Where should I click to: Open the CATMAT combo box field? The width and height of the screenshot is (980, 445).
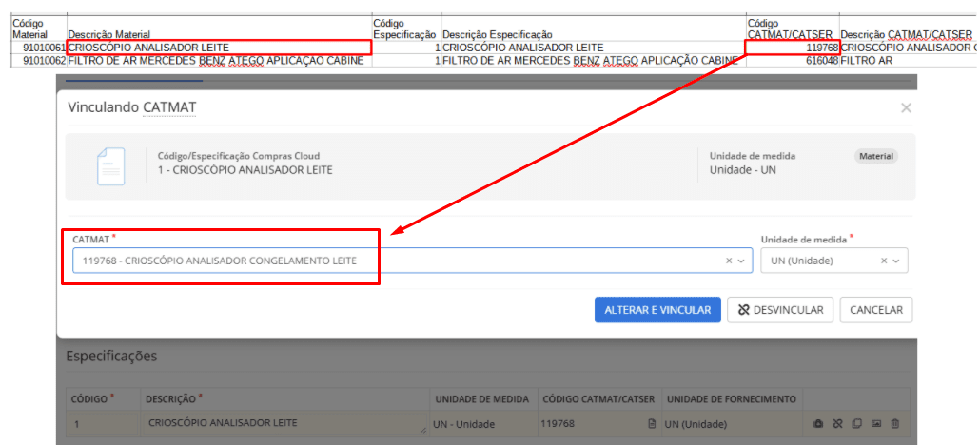pyautogui.click(x=413, y=261)
